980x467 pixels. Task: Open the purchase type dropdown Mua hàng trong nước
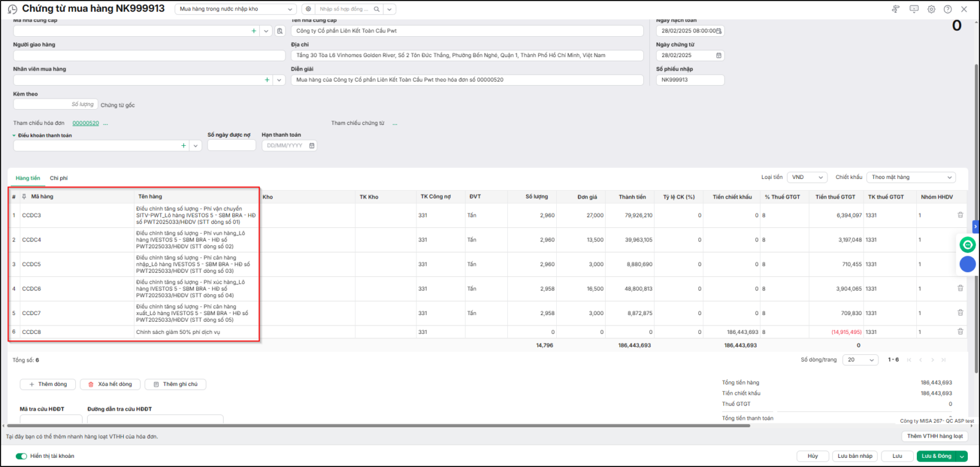click(x=236, y=9)
